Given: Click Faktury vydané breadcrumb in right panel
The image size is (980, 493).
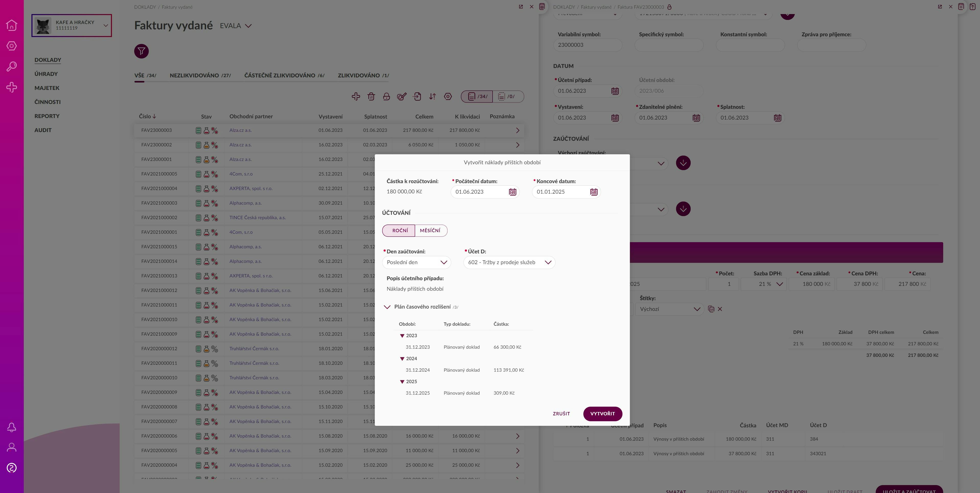Looking at the screenshot, I should pyautogui.click(x=596, y=7).
